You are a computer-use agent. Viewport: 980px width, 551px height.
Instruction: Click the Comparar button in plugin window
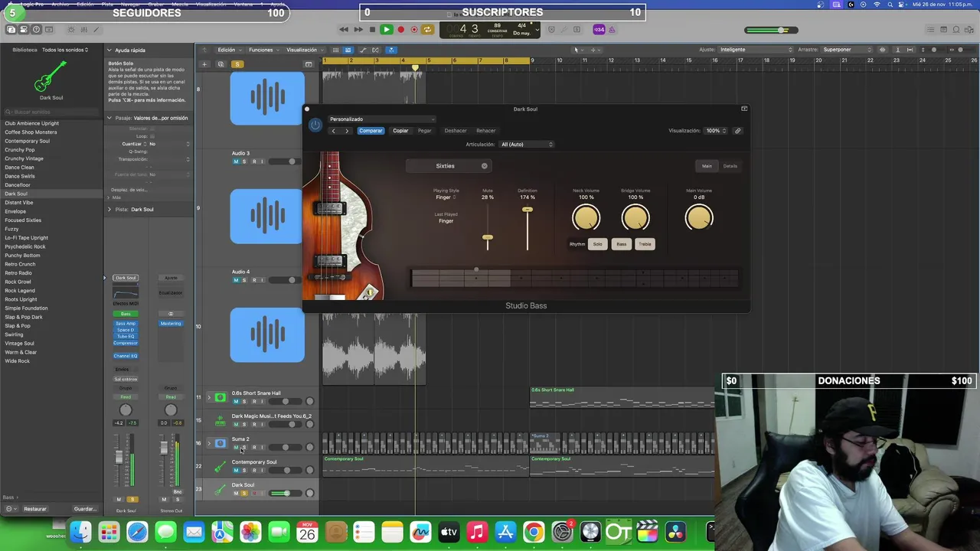click(x=371, y=131)
